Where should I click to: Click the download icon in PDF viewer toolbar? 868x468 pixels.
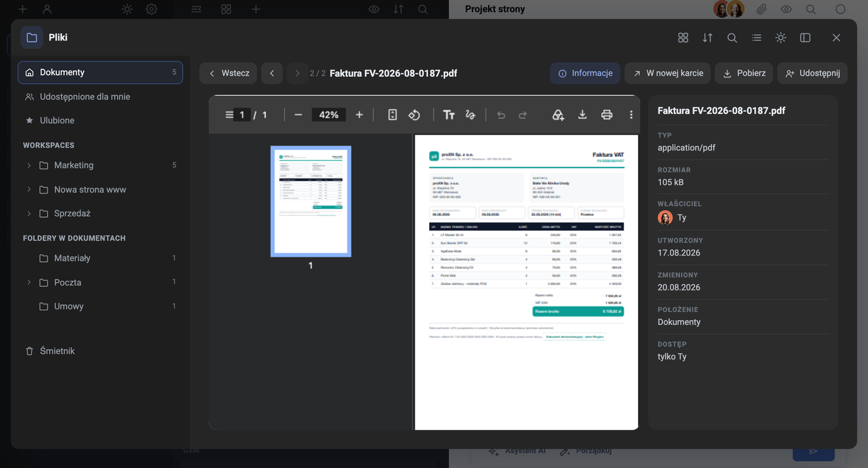pyautogui.click(x=582, y=115)
